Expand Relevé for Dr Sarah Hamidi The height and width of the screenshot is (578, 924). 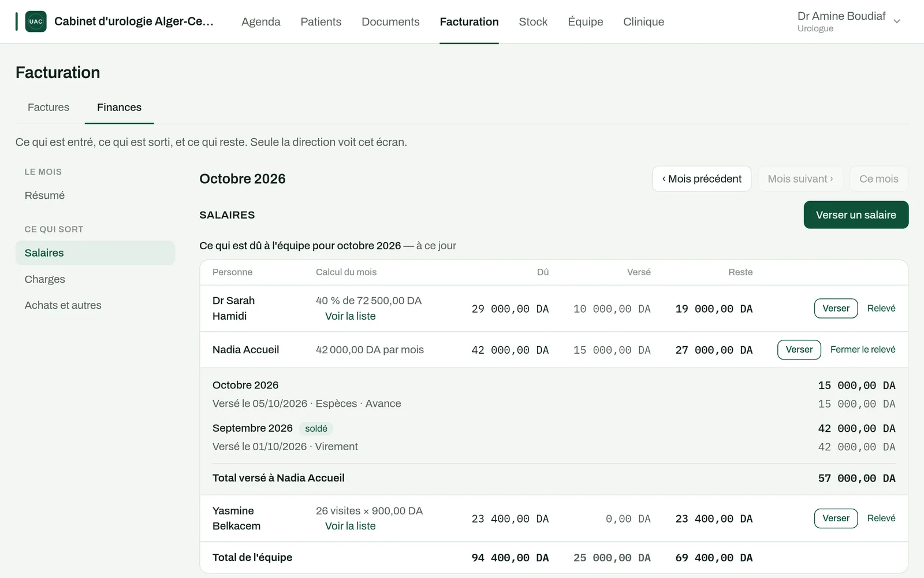(881, 308)
